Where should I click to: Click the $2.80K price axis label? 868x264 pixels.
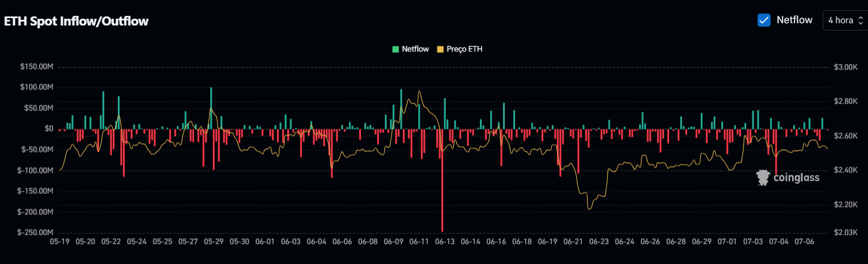(x=846, y=101)
